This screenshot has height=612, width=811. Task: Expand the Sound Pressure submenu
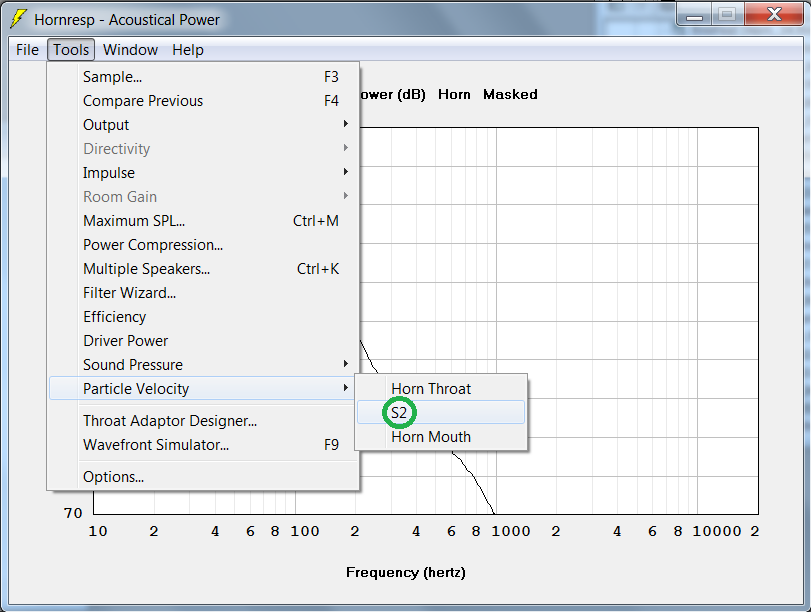coord(203,365)
